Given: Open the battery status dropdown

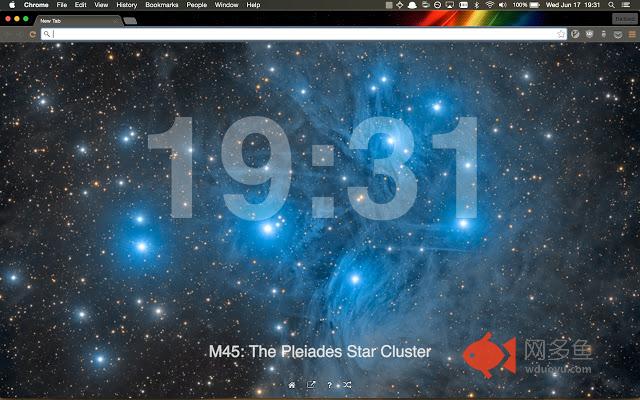Looking at the screenshot, I should click(x=534, y=5).
